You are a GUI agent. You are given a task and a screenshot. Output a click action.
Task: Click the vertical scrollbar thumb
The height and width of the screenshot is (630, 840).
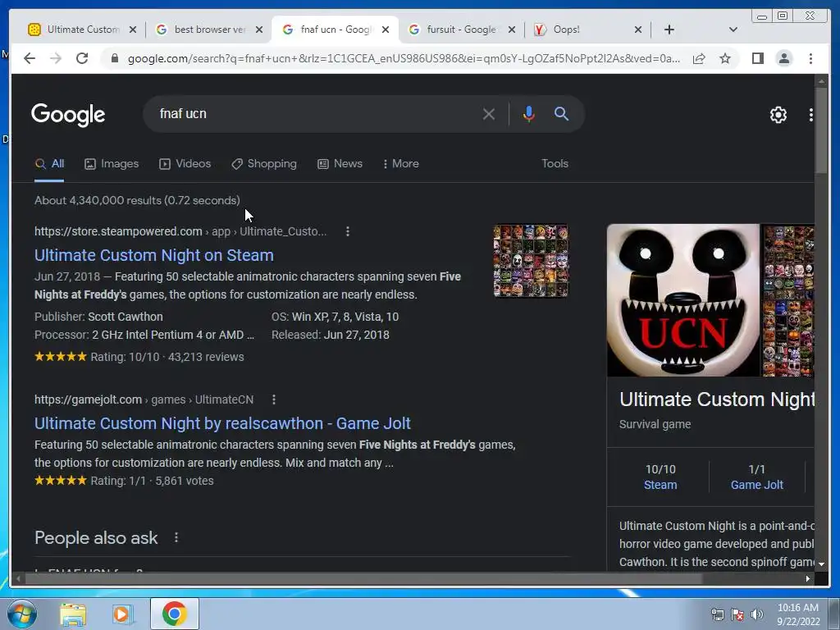821,130
